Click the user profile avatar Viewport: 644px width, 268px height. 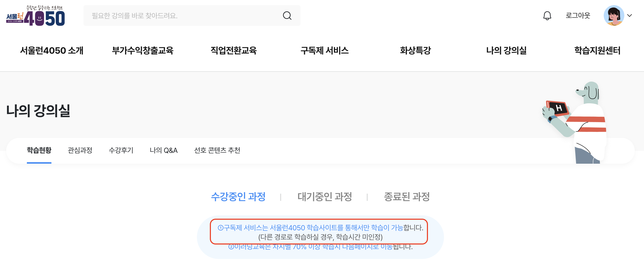pyautogui.click(x=614, y=15)
